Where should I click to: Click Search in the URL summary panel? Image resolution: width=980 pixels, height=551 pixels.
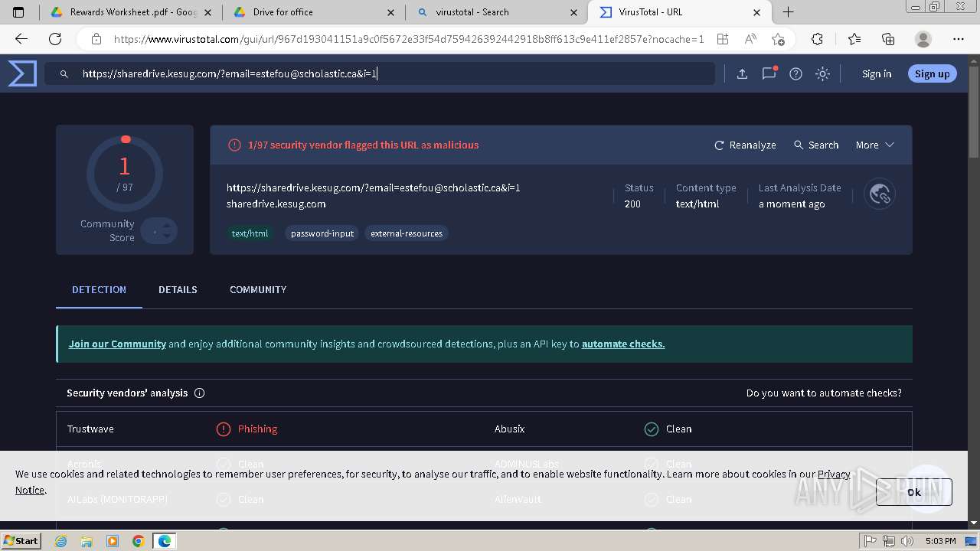(816, 145)
